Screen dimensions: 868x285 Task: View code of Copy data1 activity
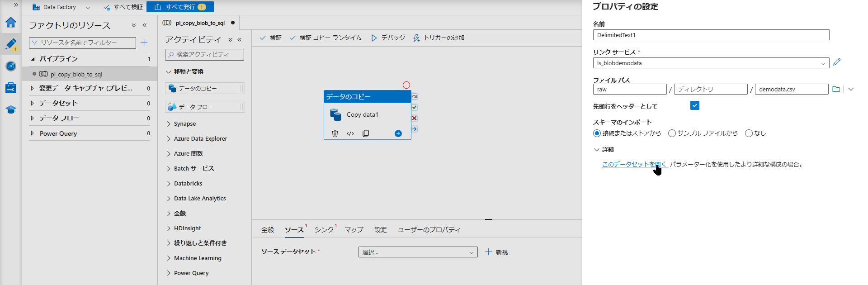tap(350, 133)
